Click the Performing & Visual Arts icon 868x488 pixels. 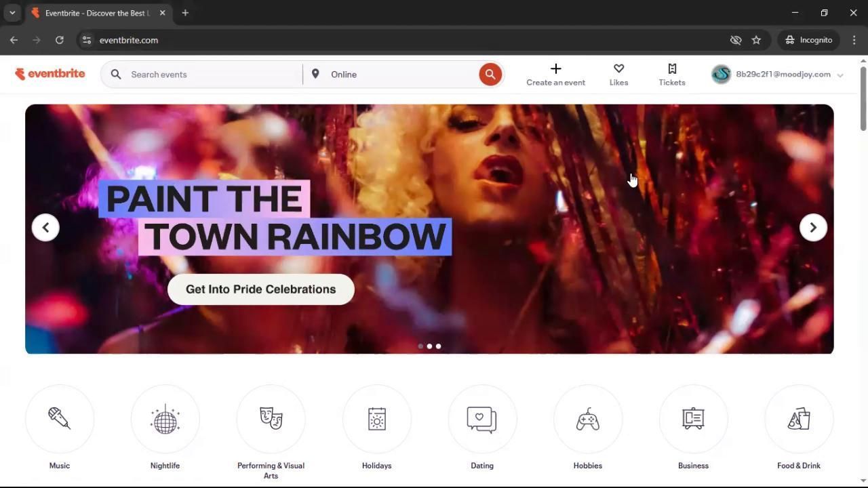(x=271, y=419)
